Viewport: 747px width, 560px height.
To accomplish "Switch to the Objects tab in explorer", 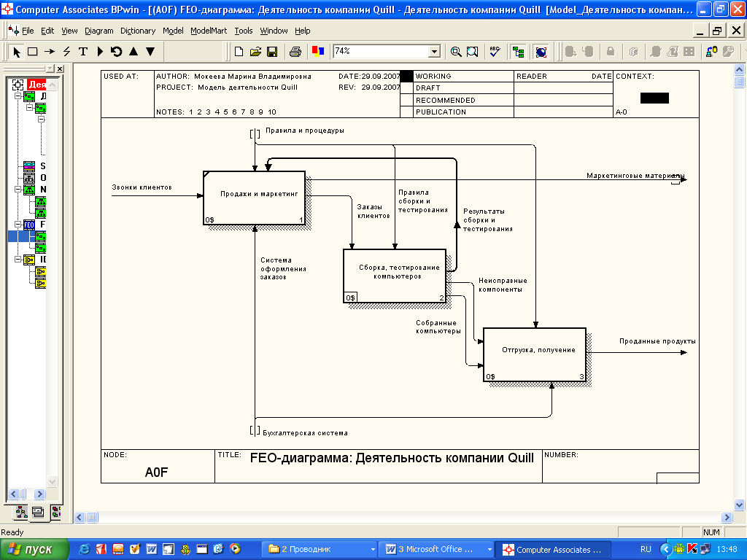I will click(55, 512).
